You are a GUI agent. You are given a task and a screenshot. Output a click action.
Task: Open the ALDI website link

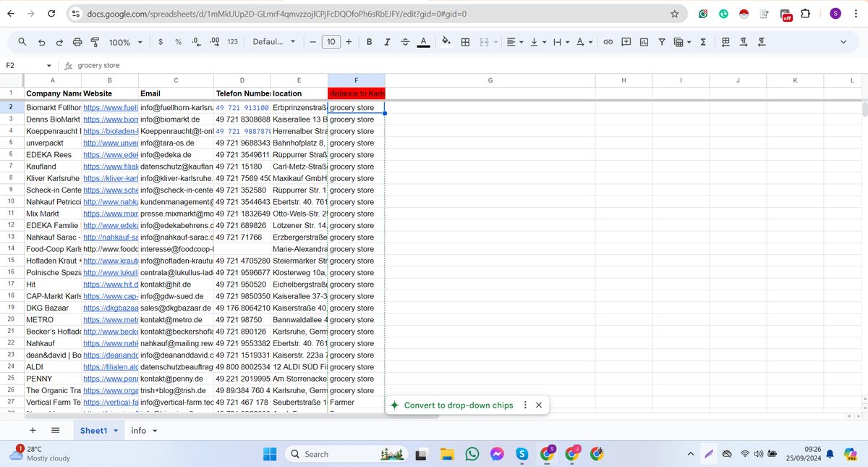(x=111, y=366)
